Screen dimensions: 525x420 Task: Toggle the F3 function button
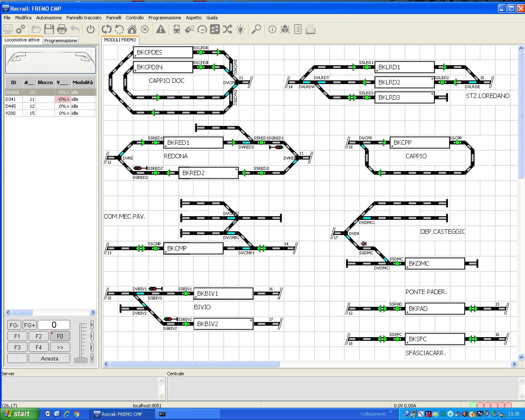[x=17, y=347]
